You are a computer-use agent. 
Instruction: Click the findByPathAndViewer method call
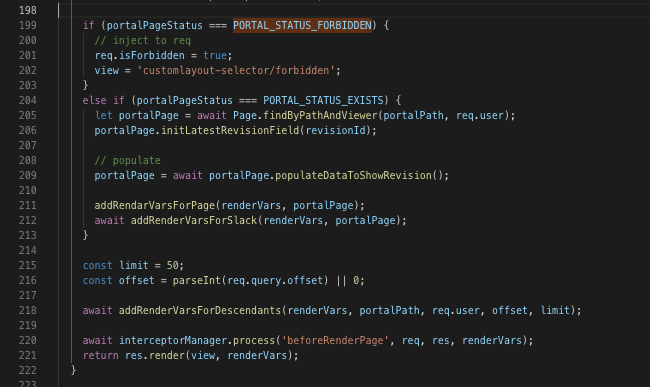(x=320, y=115)
